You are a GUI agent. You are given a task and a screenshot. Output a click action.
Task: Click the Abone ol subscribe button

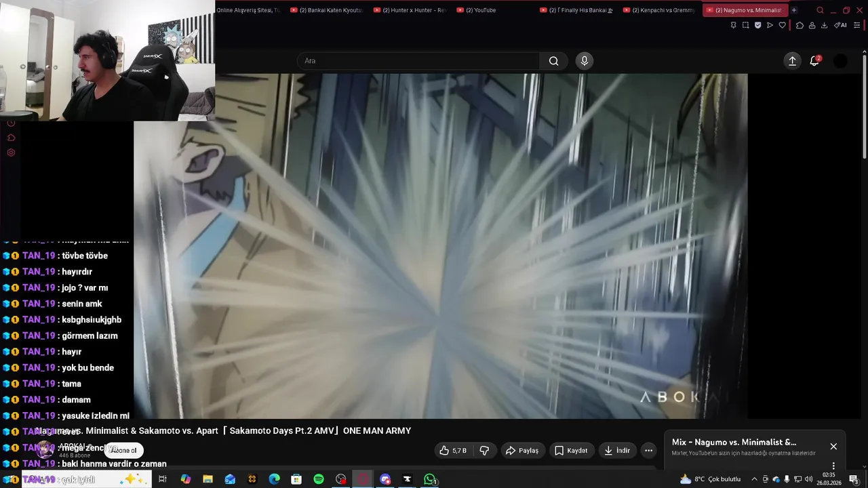123,451
